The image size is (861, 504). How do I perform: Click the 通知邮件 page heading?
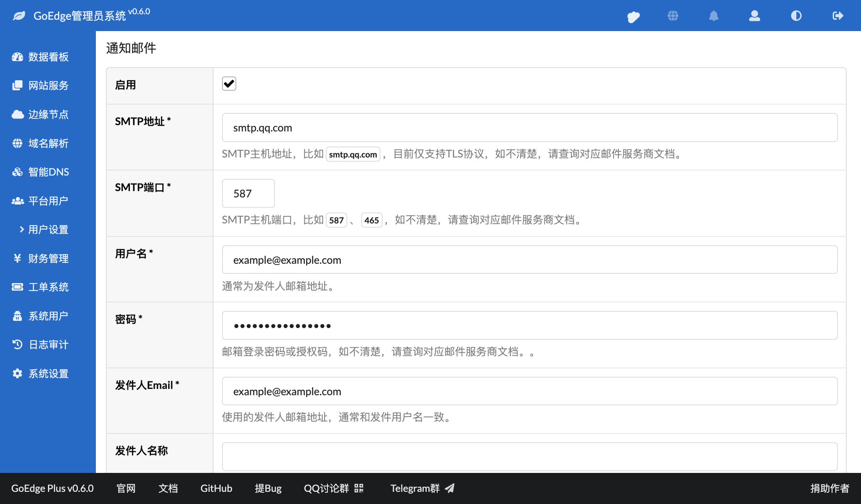coord(131,48)
